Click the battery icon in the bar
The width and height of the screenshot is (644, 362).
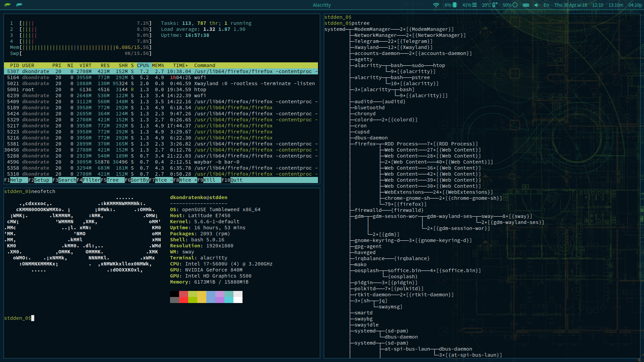pyautogui.click(x=526, y=5)
